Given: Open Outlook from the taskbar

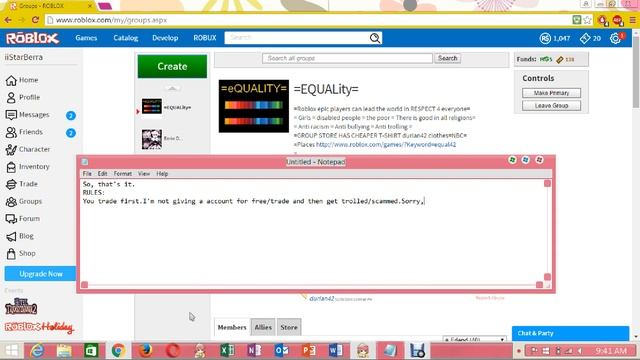Looking at the screenshot, I should pos(282,351).
